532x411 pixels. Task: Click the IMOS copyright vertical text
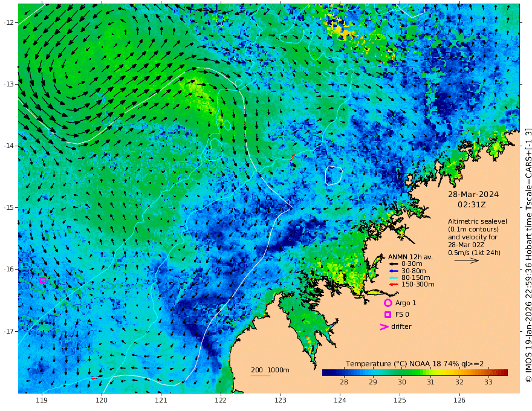click(528, 255)
